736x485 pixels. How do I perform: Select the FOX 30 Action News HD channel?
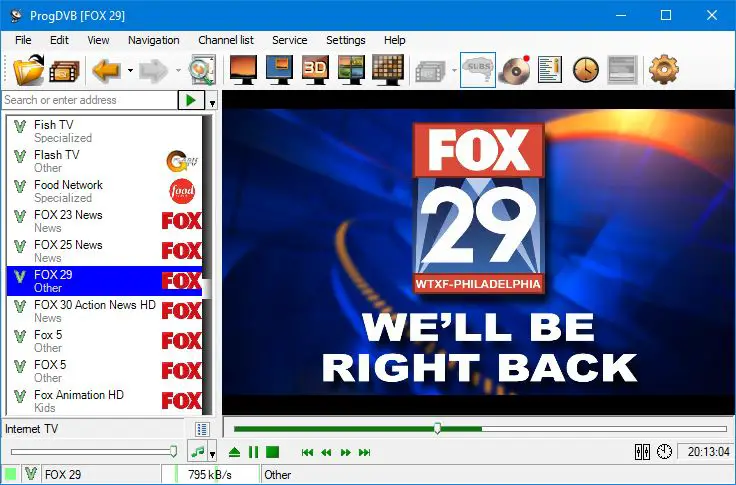click(104, 311)
